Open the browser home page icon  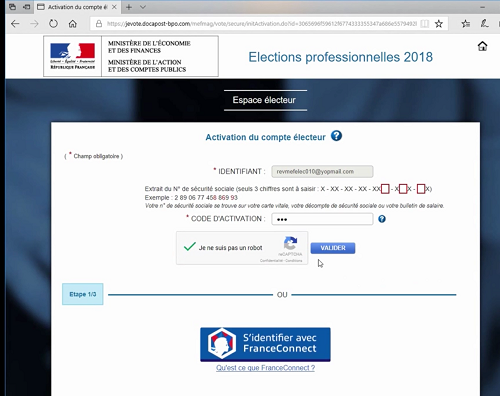(73, 24)
